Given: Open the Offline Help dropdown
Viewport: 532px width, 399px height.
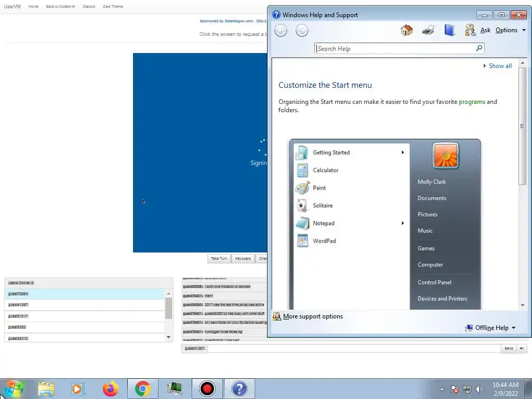Looking at the screenshot, I should pos(495,328).
